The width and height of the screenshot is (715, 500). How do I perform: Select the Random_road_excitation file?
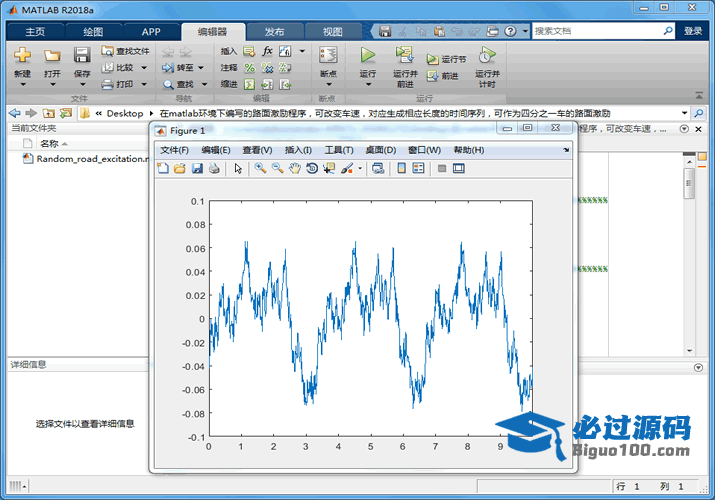(x=87, y=159)
